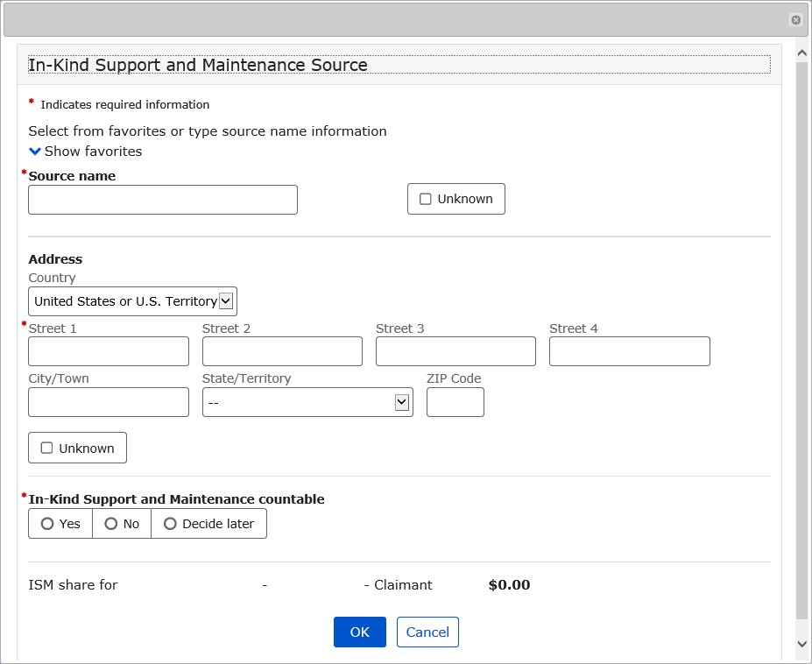
Task: Click into the Street 4 field
Action: pyautogui.click(x=629, y=351)
